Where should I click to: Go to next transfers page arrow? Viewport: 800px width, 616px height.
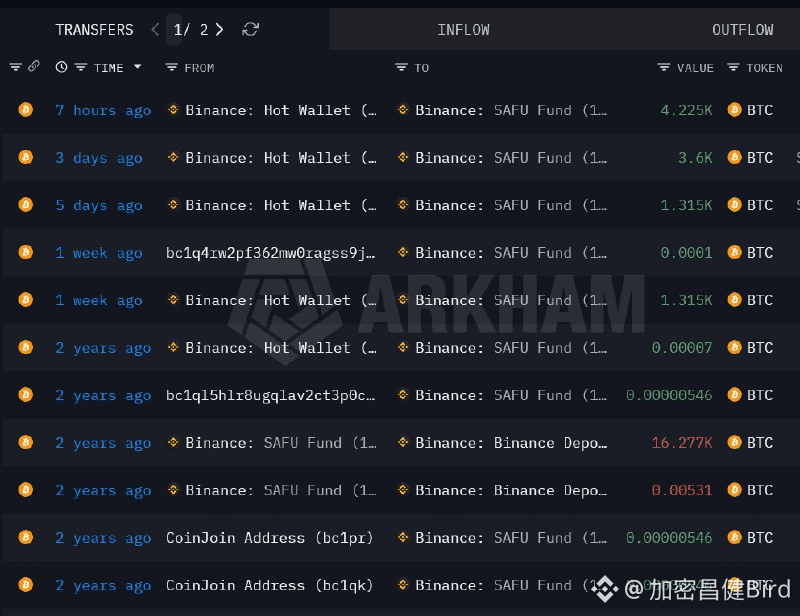pyautogui.click(x=219, y=29)
